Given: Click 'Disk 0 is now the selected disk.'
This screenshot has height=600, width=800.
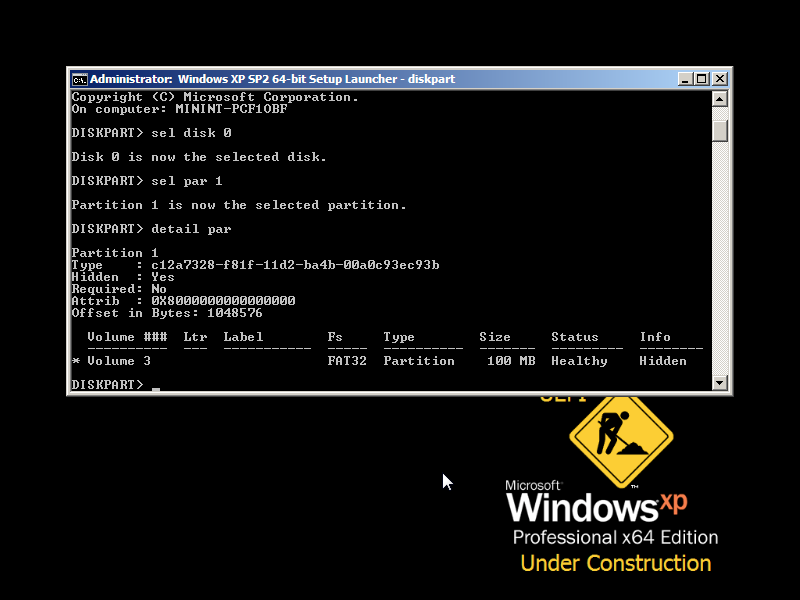Looking at the screenshot, I should click(x=199, y=157).
